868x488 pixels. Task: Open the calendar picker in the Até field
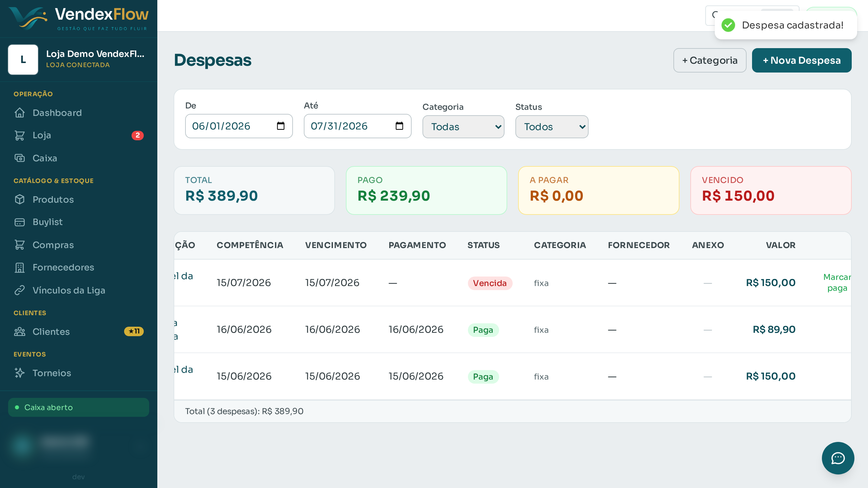point(399,126)
